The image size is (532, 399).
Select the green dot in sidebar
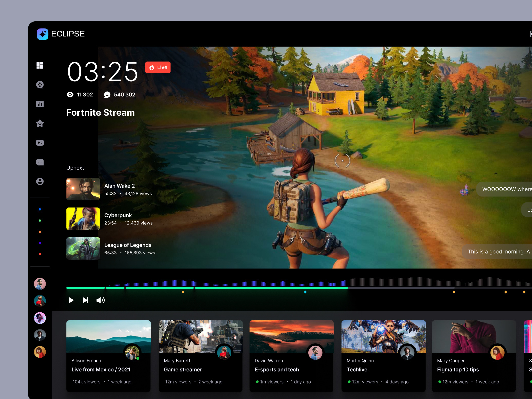[x=40, y=221]
